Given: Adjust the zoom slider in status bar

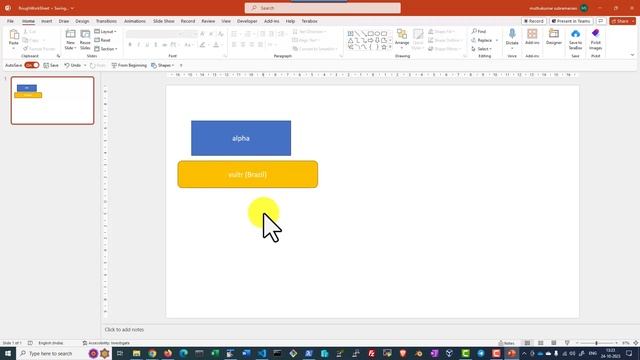Looking at the screenshot, I should point(596,343).
